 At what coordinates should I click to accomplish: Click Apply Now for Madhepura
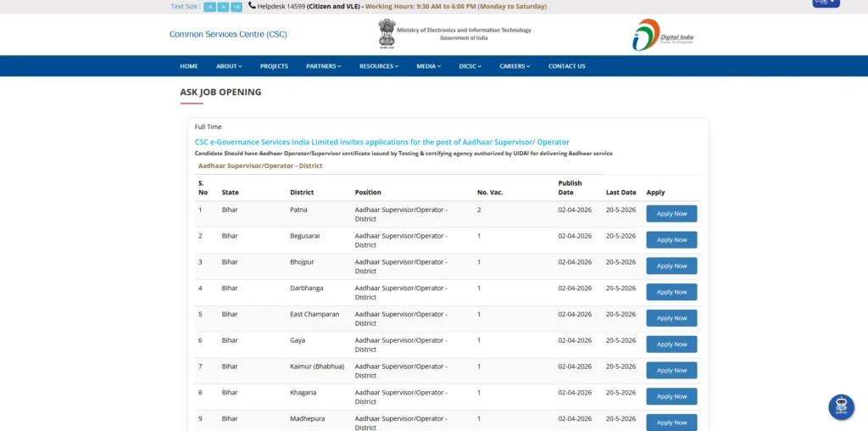point(671,423)
